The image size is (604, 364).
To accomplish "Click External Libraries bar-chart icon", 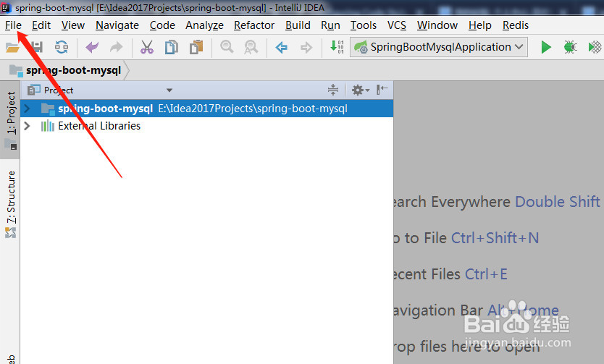I will point(48,126).
